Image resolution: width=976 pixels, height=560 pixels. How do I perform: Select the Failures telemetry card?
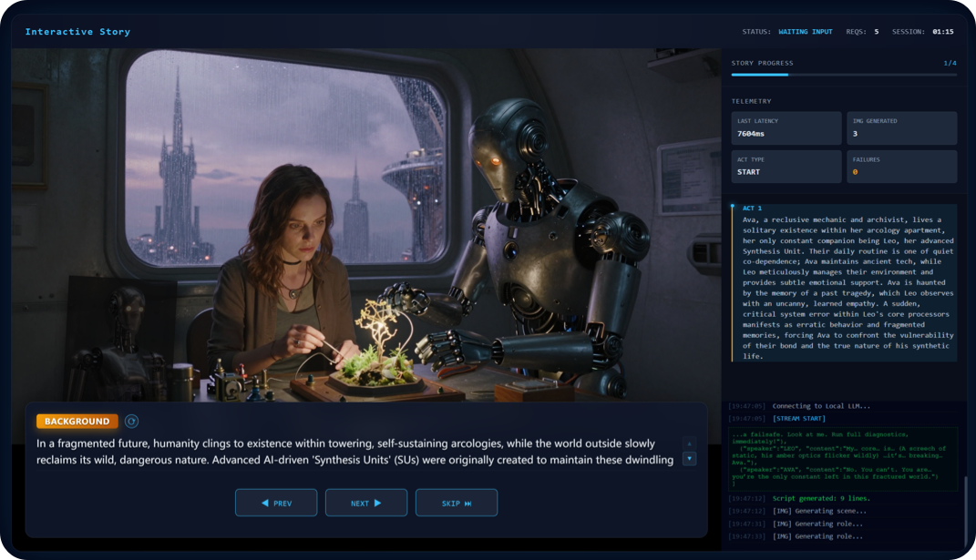point(902,167)
